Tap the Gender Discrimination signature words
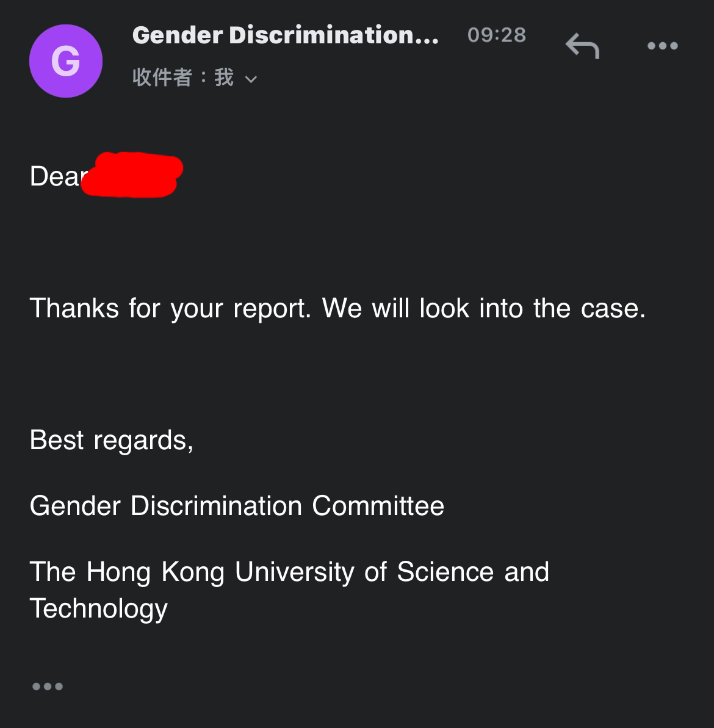Screen dimensions: 714x728 click(166, 506)
